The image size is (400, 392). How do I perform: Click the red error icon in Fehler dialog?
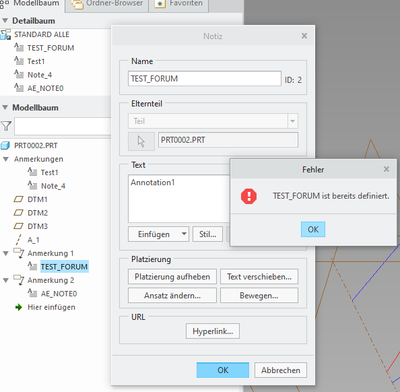coord(249,196)
